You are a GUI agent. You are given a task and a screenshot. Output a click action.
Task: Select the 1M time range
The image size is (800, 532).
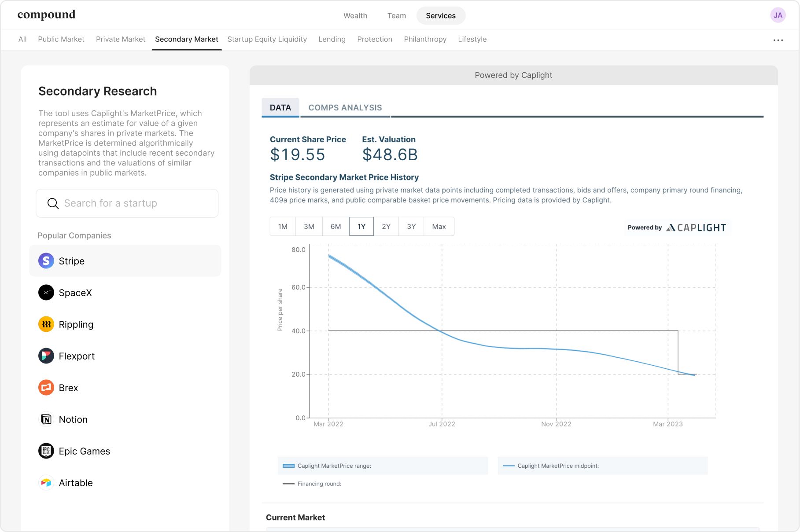(x=283, y=227)
